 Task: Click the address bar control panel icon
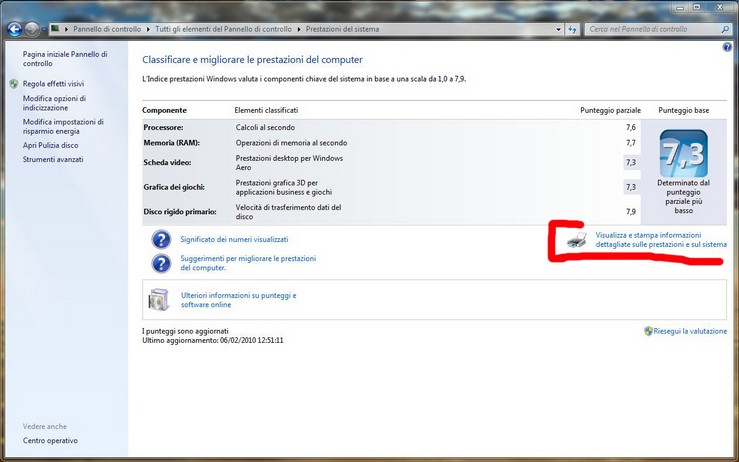click(x=55, y=29)
